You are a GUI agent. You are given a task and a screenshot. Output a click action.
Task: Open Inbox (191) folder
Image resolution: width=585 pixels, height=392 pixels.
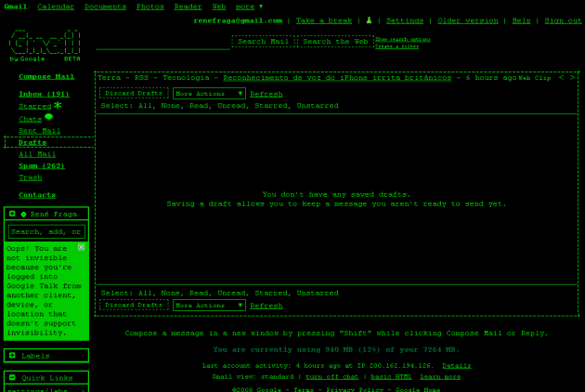pos(44,94)
